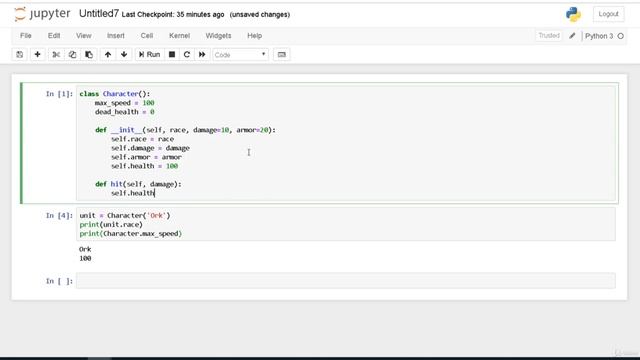Click the In [1] prompt label
This screenshot has width=640, height=360.
59,94
